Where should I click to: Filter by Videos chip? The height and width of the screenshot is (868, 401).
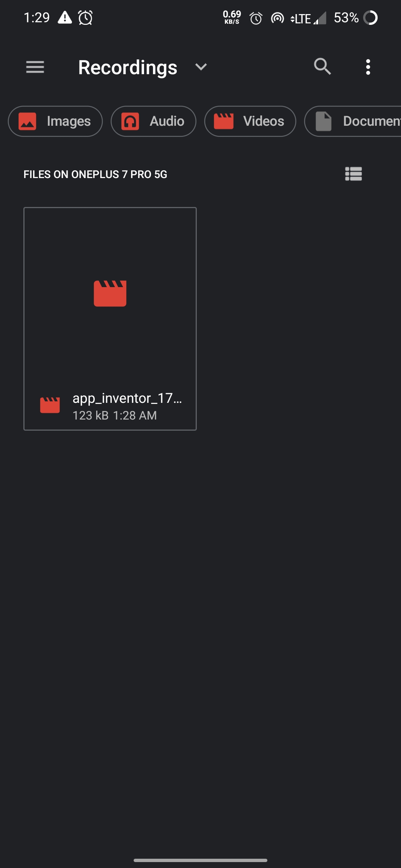point(250,121)
